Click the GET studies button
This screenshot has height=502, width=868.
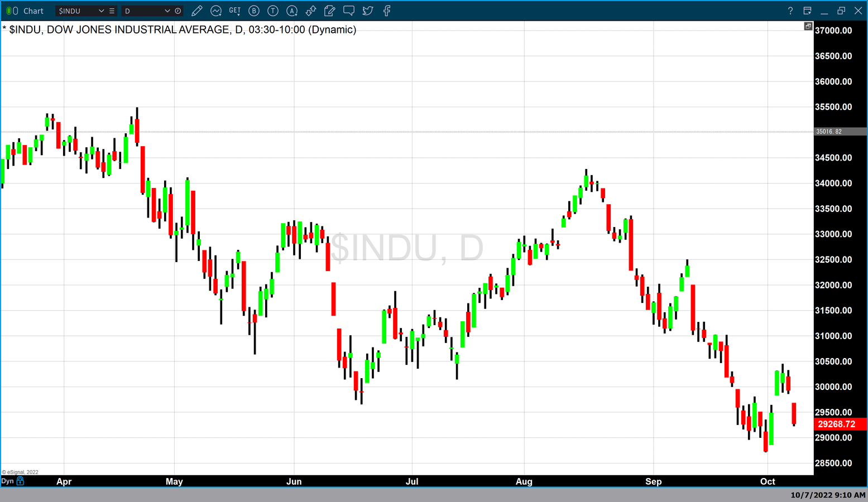click(x=235, y=11)
